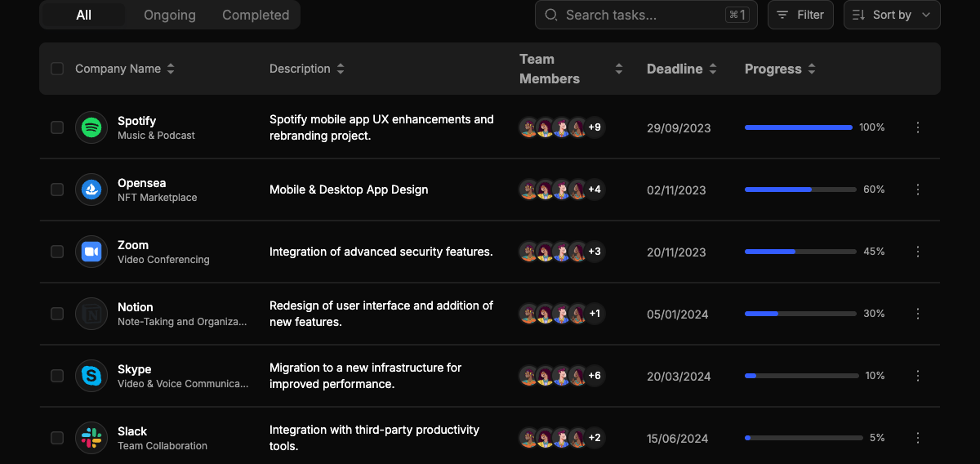
Task: Focus the Search tasks input field
Action: (646, 15)
